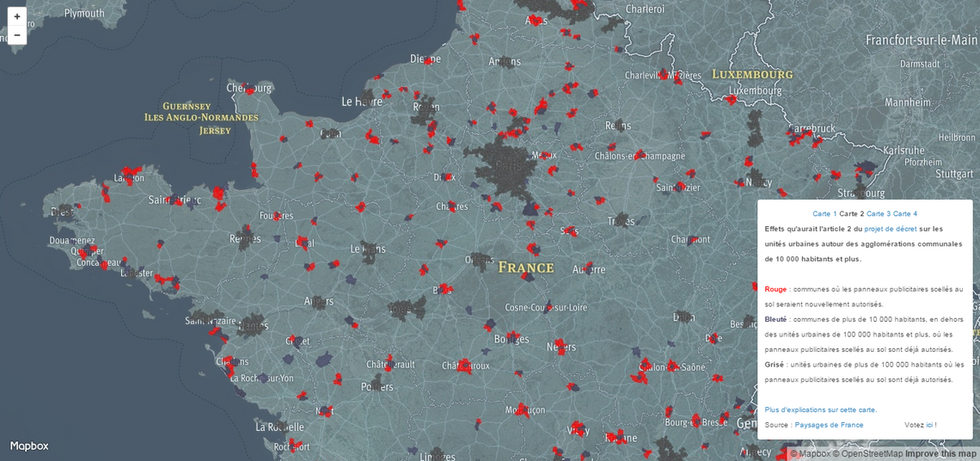Open the OpenStreetMap attribution link
Screen dimensions: 980x461
point(871,454)
